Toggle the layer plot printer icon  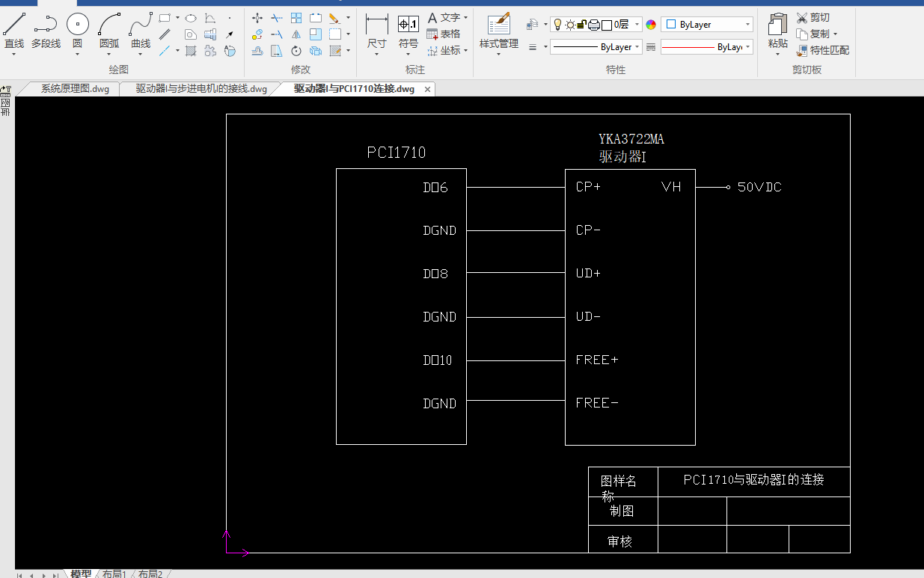[594, 25]
